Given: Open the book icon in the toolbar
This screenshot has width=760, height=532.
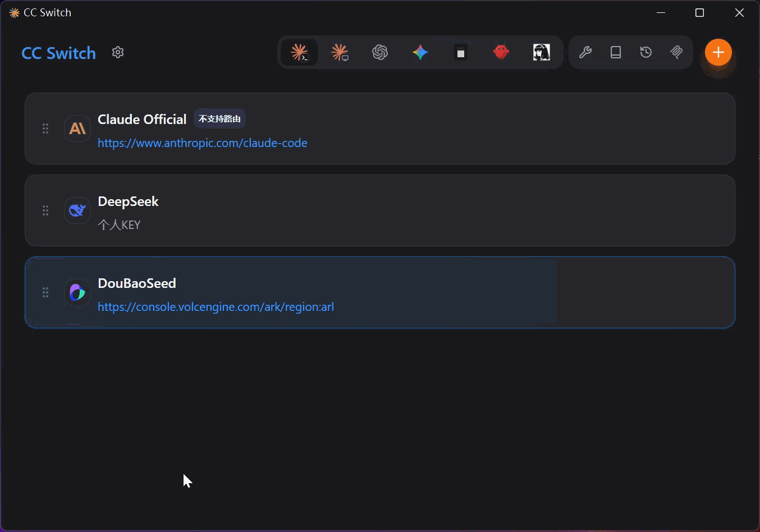Looking at the screenshot, I should click(616, 52).
